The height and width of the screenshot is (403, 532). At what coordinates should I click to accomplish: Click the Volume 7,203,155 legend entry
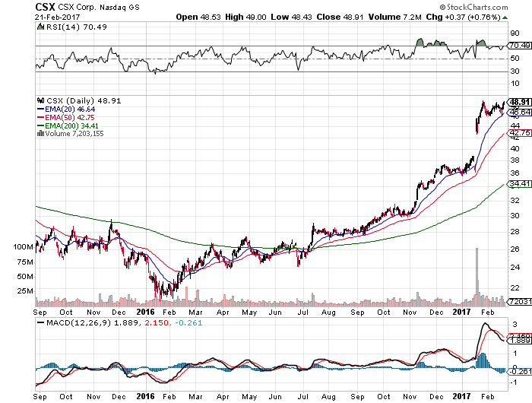(74, 134)
